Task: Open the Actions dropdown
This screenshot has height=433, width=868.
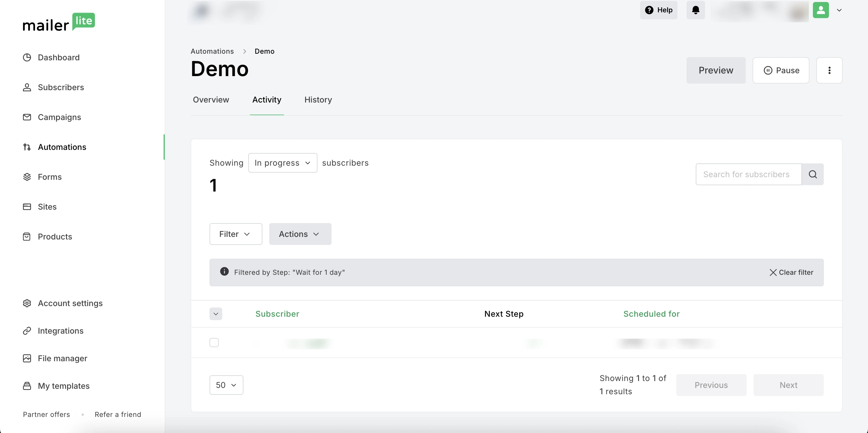Action: pos(300,234)
